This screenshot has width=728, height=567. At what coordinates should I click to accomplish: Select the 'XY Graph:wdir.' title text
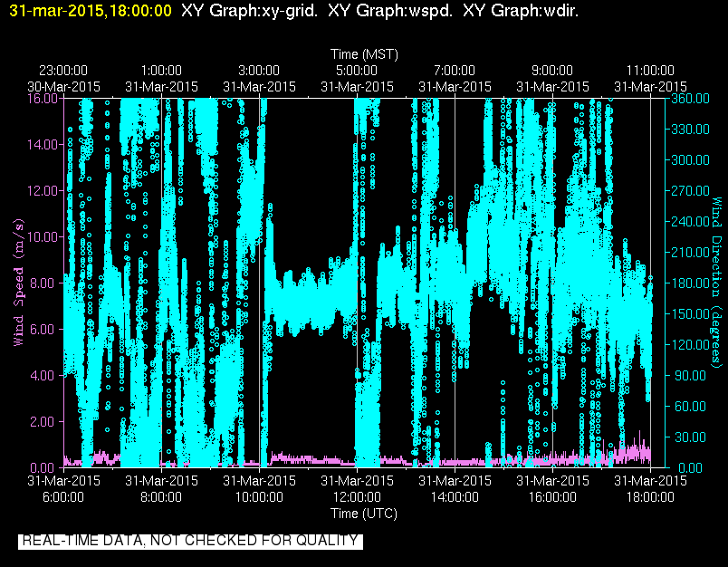(521, 10)
